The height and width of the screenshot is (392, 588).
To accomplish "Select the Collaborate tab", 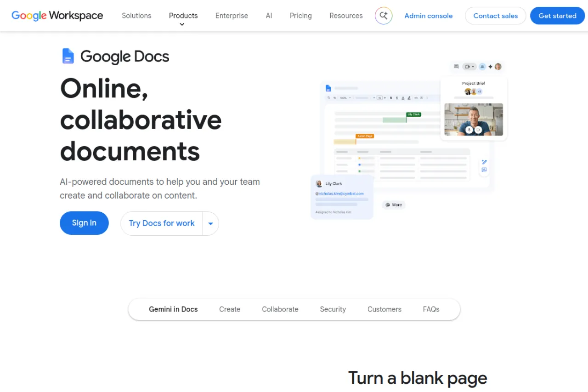I will pos(280,309).
